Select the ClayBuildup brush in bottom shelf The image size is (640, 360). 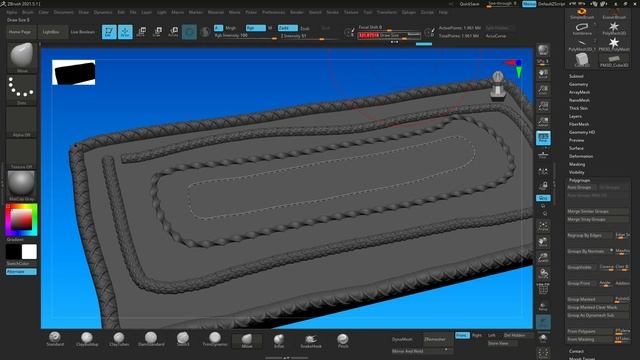click(87, 339)
